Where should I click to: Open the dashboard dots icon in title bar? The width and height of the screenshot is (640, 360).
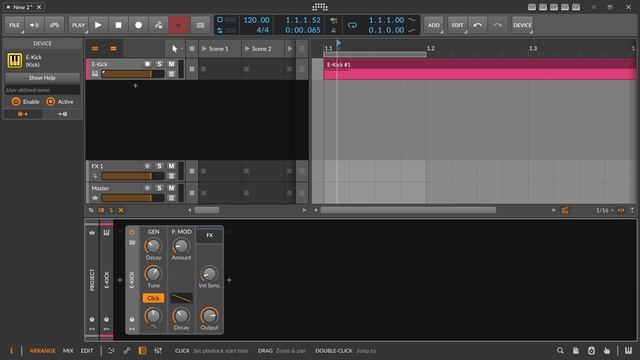click(x=320, y=7)
